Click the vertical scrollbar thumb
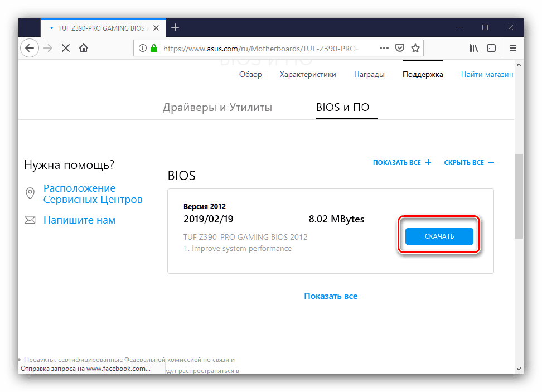 point(519,196)
